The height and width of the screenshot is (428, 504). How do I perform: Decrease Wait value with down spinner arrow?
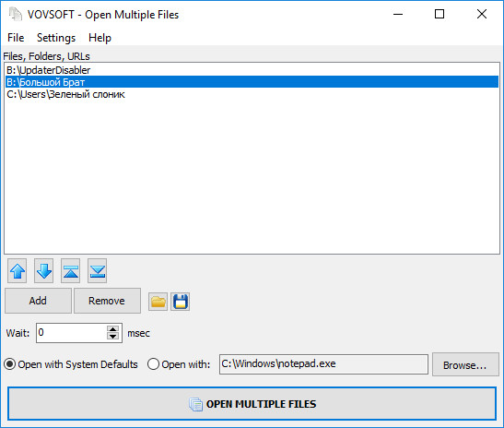[x=112, y=337]
